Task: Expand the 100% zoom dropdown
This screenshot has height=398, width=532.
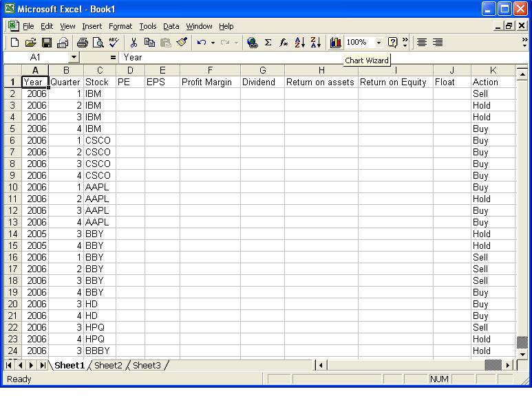Action: tap(379, 43)
